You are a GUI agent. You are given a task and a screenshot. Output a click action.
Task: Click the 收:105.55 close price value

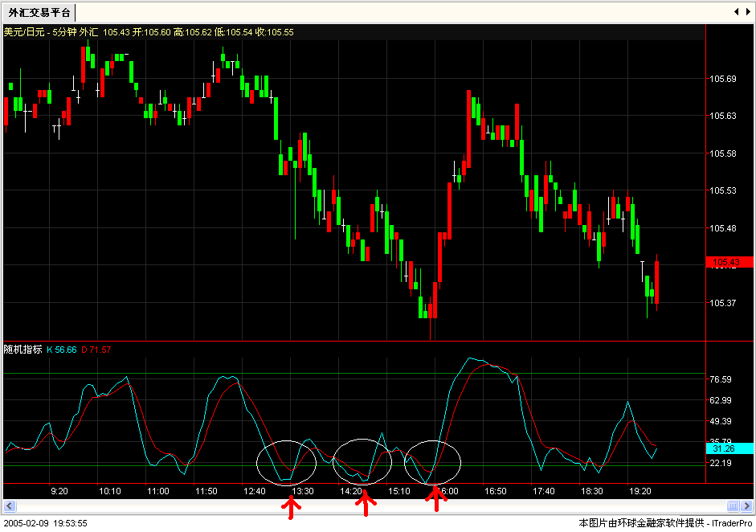click(x=275, y=32)
